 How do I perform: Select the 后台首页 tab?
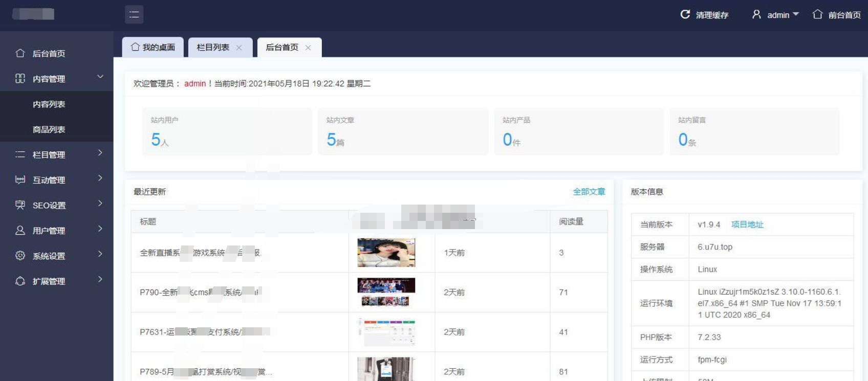point(289,47)
